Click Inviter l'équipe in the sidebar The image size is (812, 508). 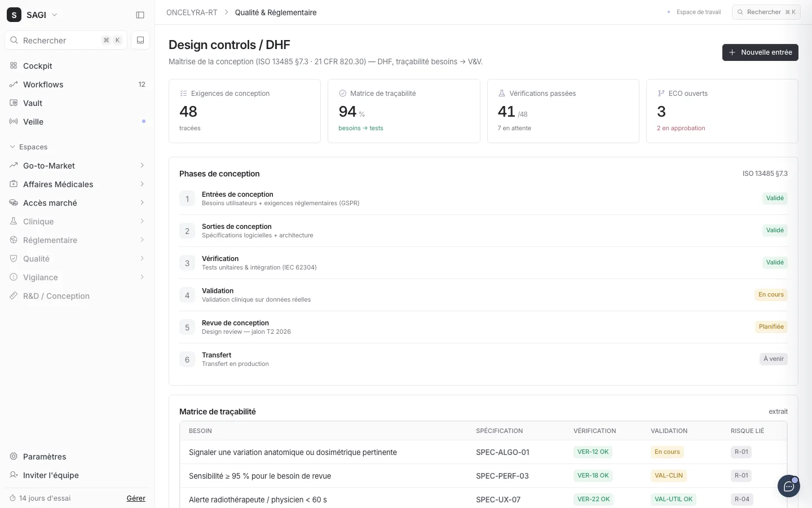click(x=77, y=475)
